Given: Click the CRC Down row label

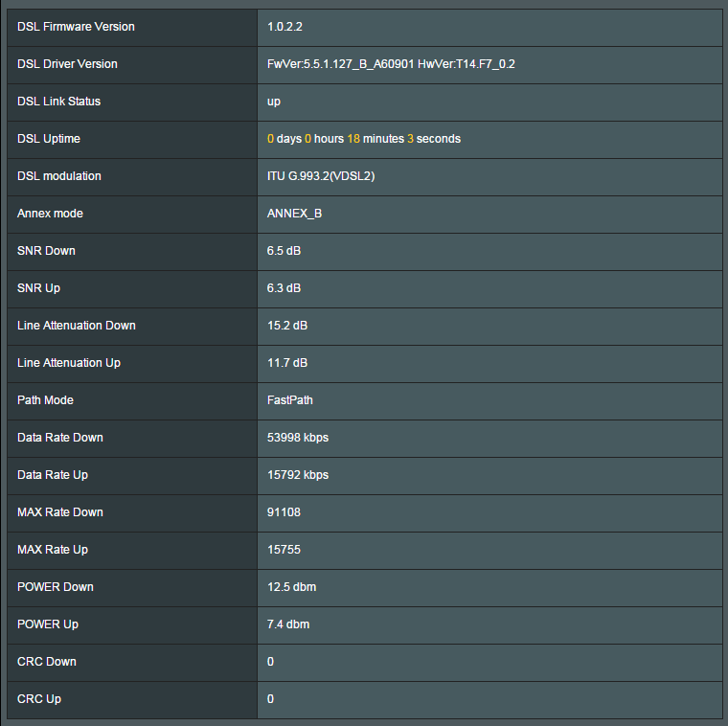Looking at the screenshot, I should (46, 662).
